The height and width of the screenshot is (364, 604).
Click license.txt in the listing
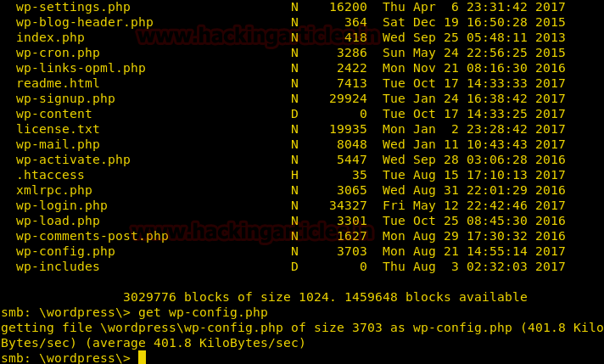(59, 129)
